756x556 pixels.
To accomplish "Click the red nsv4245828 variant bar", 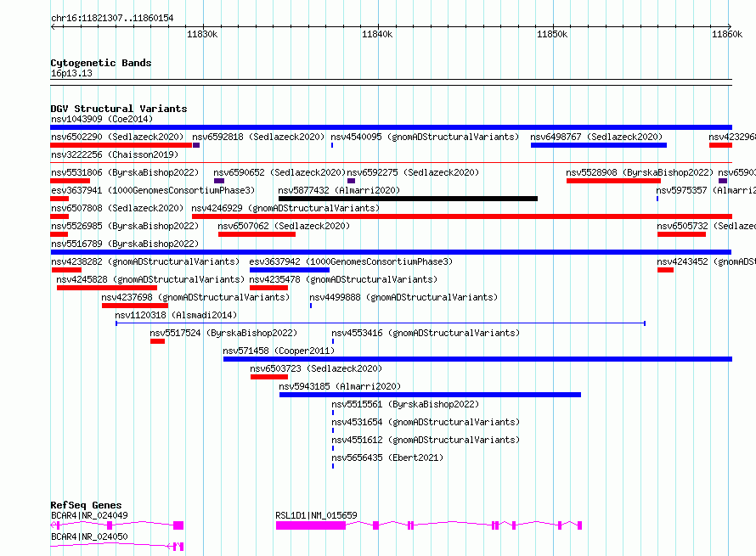I will (x=107, y=288).
